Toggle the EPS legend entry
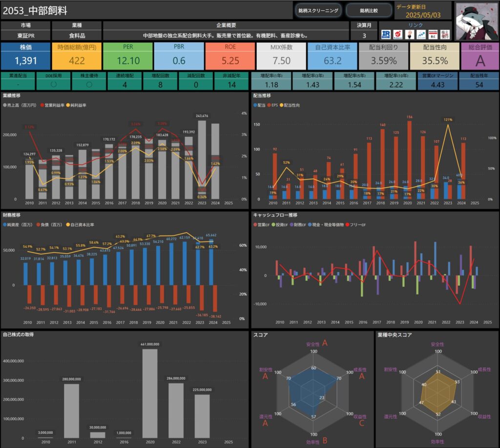The height and width of the screenshot is (448, 500). tap(272, 106)
